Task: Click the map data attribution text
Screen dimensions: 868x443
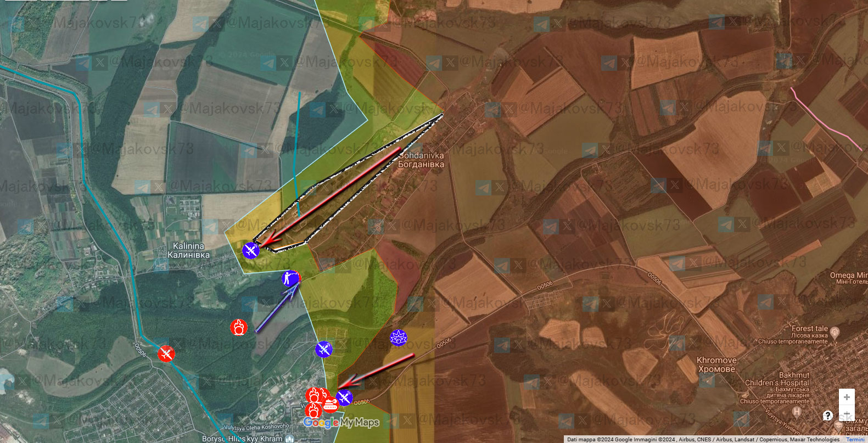Action: pos(703,439)
